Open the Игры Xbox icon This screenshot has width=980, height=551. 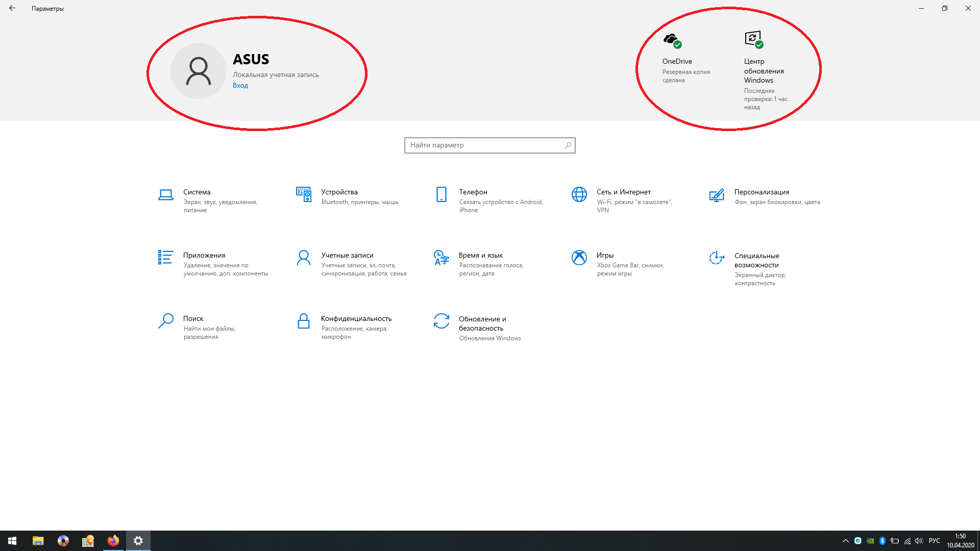click(x=579, y=258)
